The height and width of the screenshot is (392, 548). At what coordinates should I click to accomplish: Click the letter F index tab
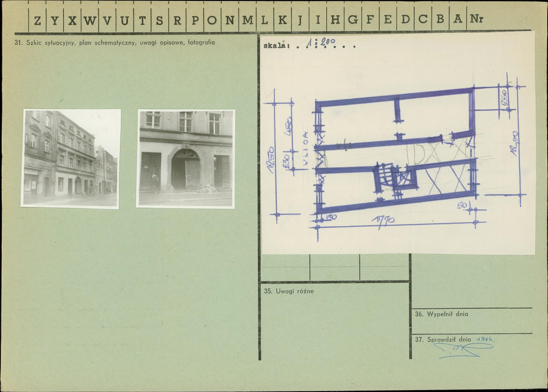pos(370,20)
